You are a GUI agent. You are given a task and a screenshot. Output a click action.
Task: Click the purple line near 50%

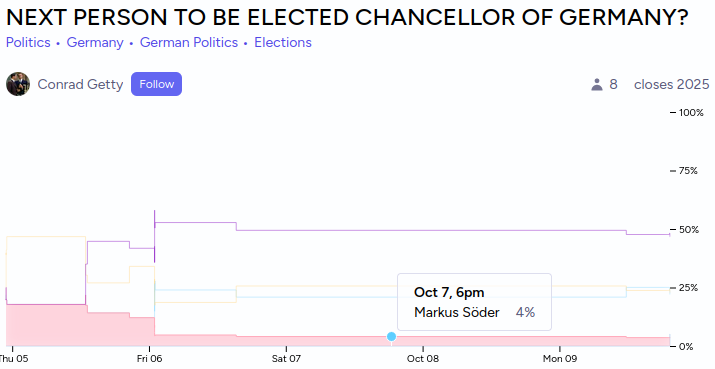point(431,230)
